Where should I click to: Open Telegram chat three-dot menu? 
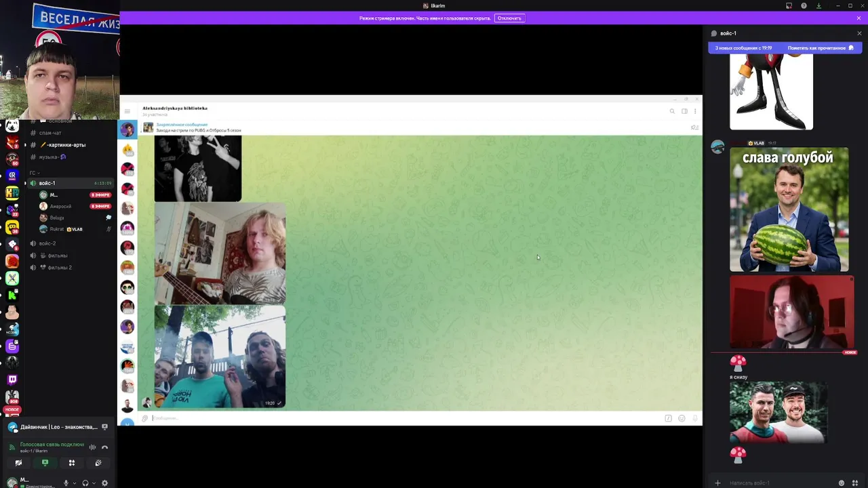point(695,111)
